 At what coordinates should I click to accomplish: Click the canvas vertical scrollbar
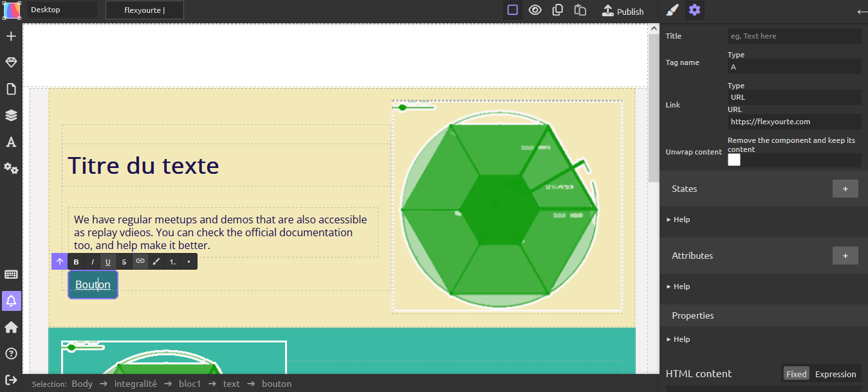pos(654,108)
